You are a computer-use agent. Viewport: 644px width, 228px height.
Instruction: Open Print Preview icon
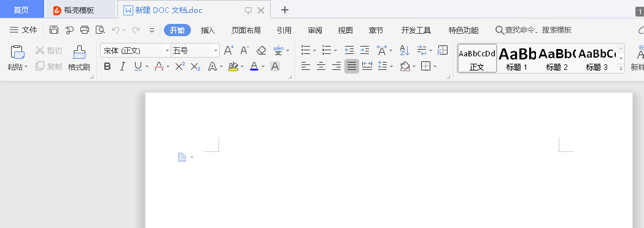(100, 29)
